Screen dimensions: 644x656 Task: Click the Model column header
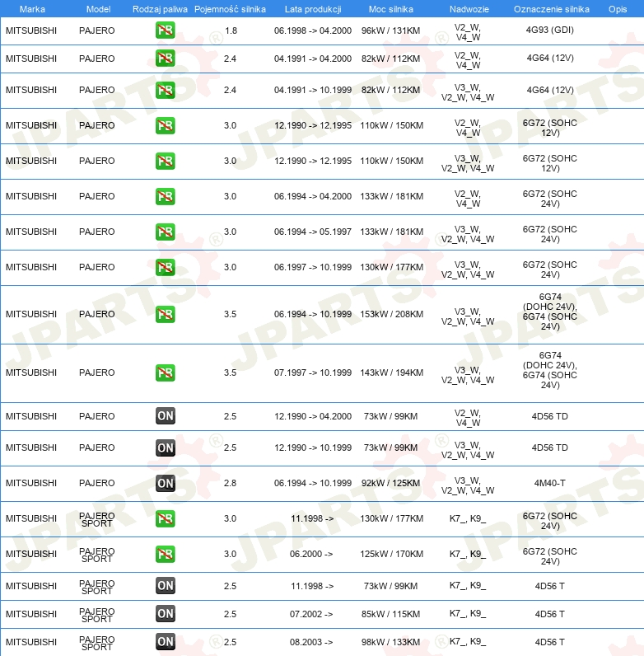pyautogui.click(x=98, y=9)
